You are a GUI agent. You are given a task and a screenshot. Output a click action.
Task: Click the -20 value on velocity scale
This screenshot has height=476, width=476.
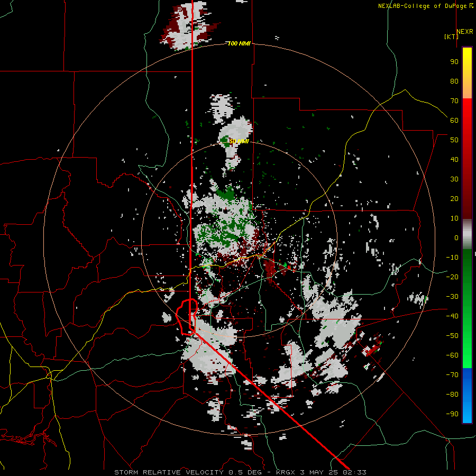[452, 277]
